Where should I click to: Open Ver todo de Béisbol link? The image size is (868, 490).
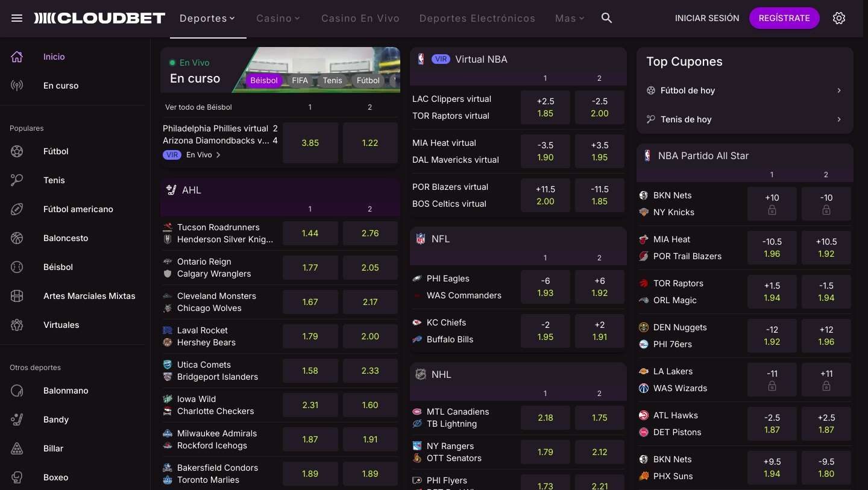[198, 107]
